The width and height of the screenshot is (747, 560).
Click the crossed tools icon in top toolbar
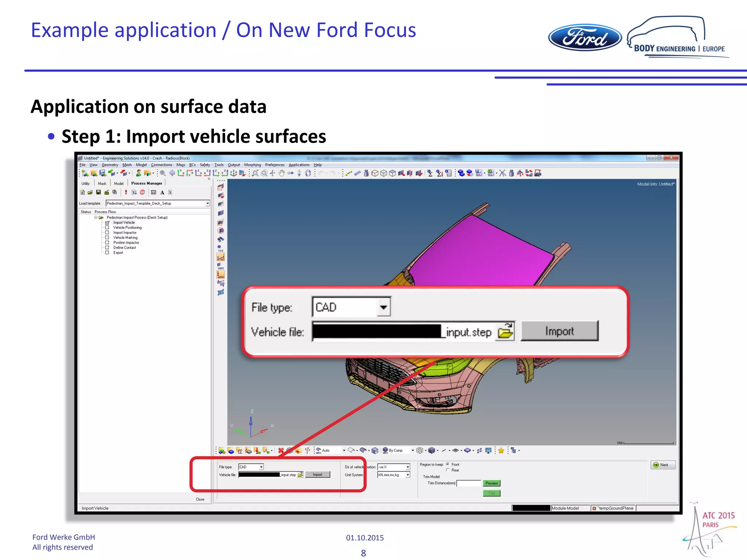coord(503,173)
